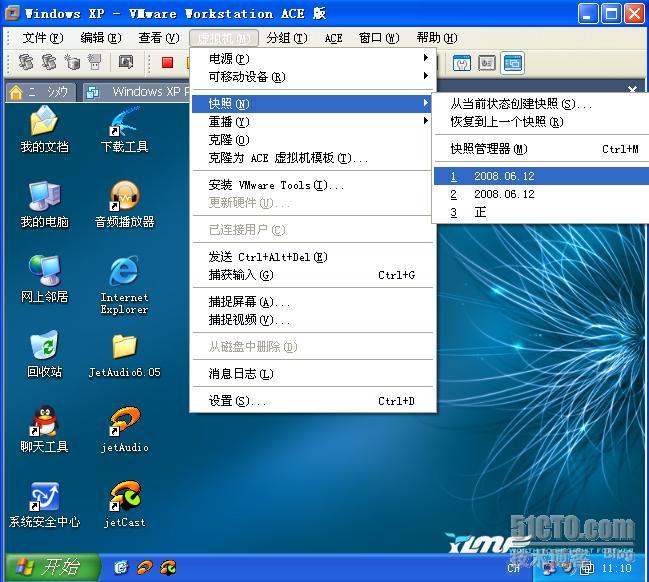Click the jetCast quick launch icon
This screenshot has width=649, height=582.
[168, 567]
